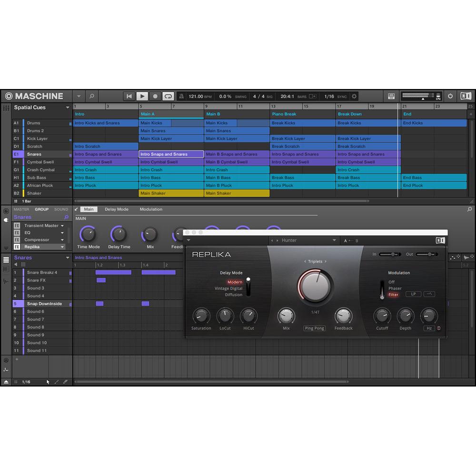
Task: Switch to the MASTER tab
Action: pyautogui.click(x=21, y=209)
